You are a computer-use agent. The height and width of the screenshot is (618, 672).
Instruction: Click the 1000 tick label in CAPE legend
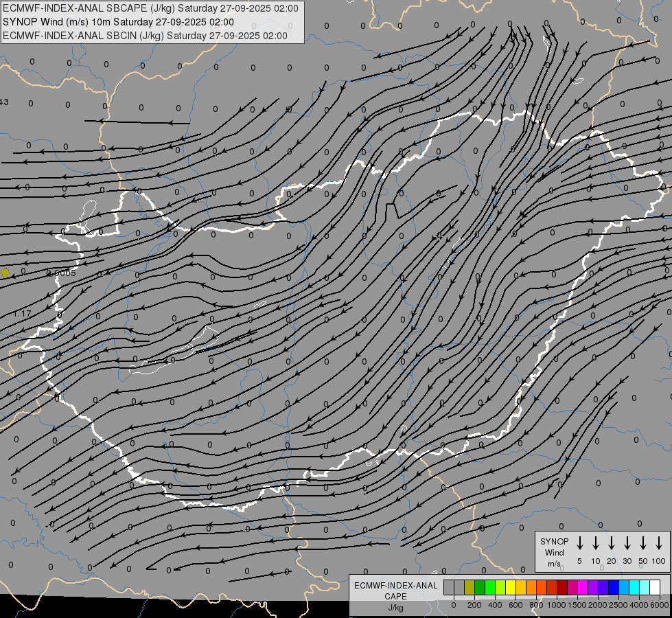557,605
